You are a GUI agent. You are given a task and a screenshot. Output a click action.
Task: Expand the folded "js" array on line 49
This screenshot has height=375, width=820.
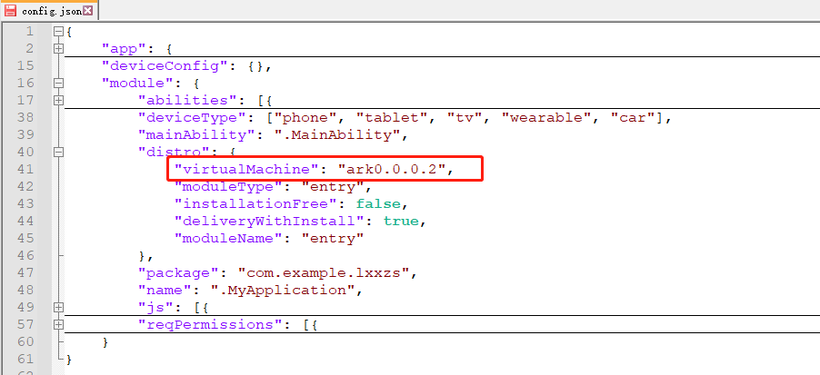[58, 308]
